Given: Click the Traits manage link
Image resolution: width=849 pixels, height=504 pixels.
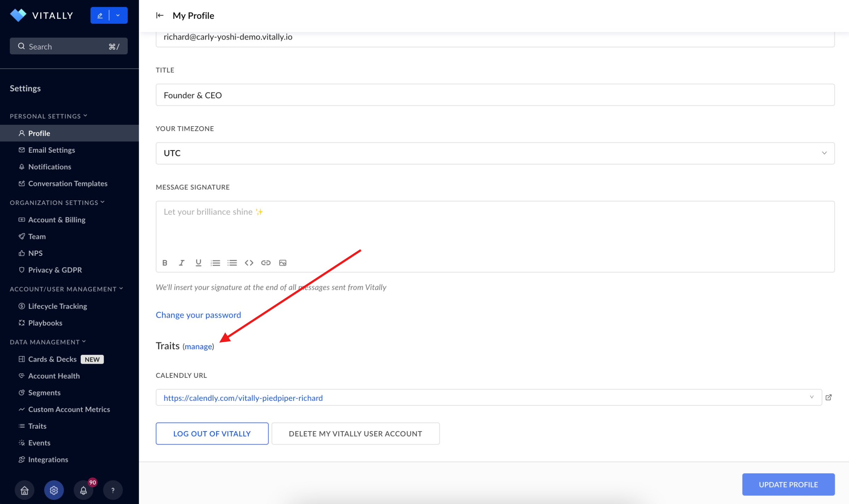Looking at the screenshot, I should click(x=198, y=346).
